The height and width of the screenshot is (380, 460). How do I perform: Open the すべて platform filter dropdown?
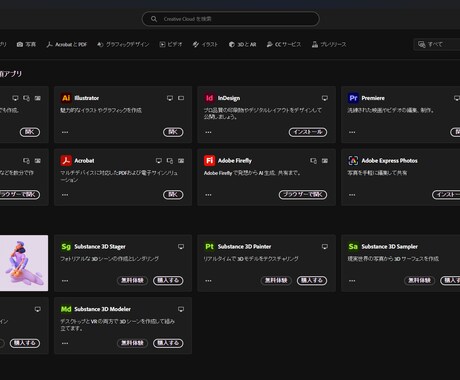[x=437, y=44]
